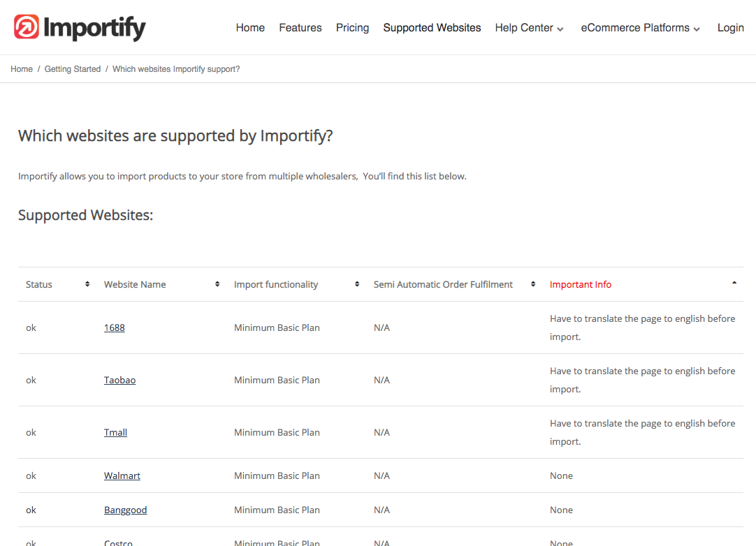The image size is (756, 546).
Task: Open the Features menu item
Action: pos(300,28)
